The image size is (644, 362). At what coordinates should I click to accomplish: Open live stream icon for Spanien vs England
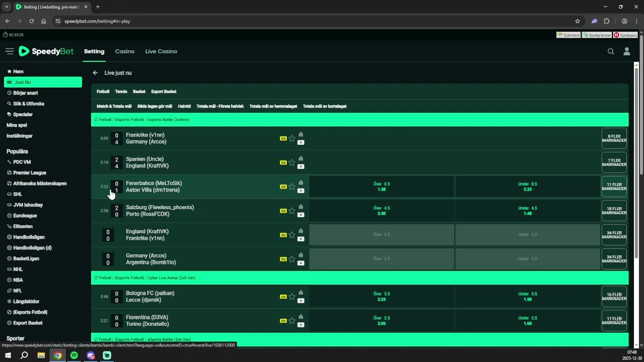[301, 166]
